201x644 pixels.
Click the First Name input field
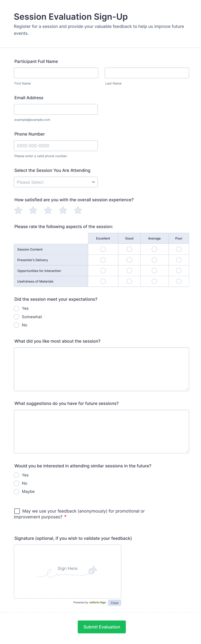[56, 73]
